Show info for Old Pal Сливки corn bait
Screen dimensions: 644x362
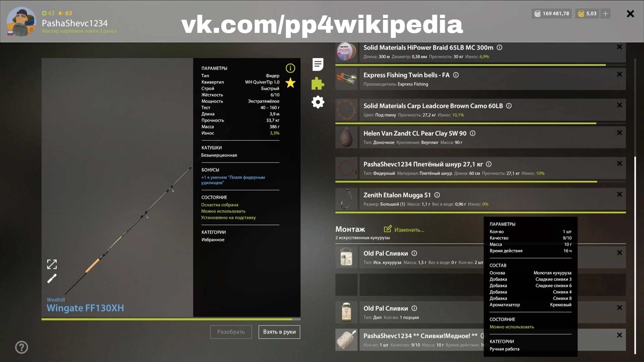414,253
